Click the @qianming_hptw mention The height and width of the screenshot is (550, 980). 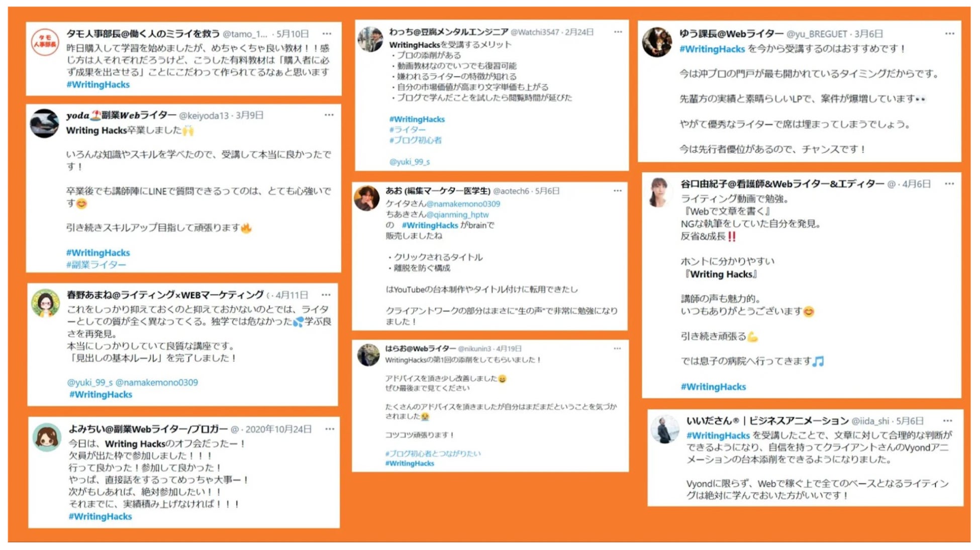click(x=457, y=214)
